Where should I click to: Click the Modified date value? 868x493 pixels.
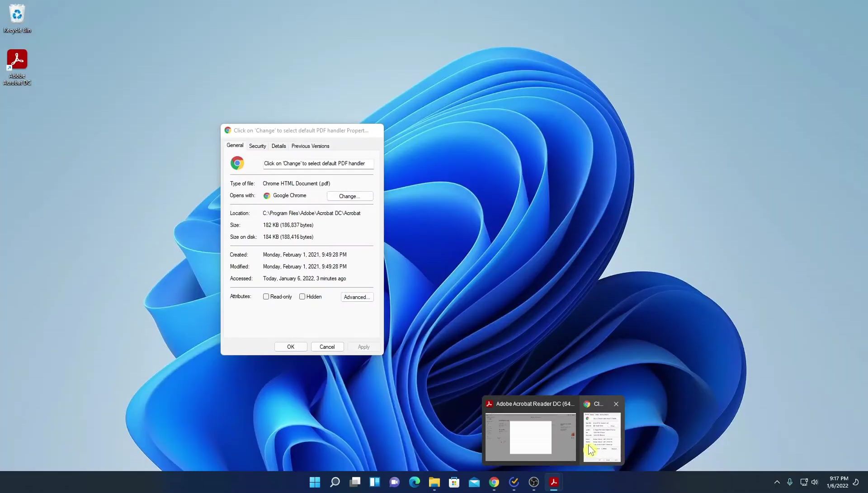[305, 267]
